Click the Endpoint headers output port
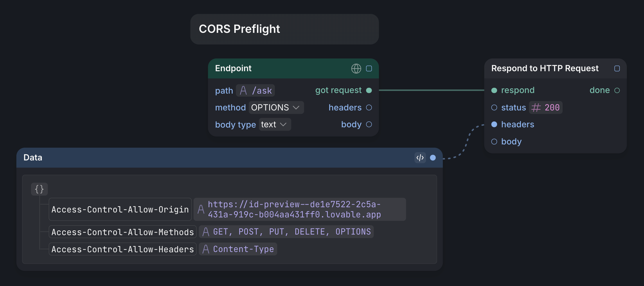Viewport: 644px width, 286px height. [x=369, y=108]
